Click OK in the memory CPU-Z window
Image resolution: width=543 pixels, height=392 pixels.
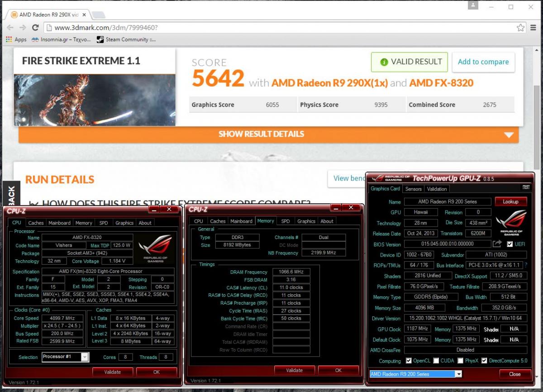pyautogui.click(x=338, y=370)
